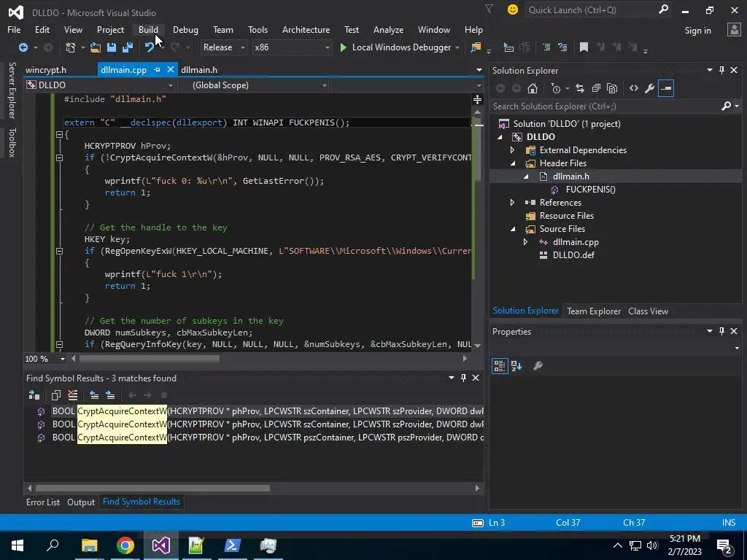
Task: Open the Architecture menu
Action: [x=306, y=29]
